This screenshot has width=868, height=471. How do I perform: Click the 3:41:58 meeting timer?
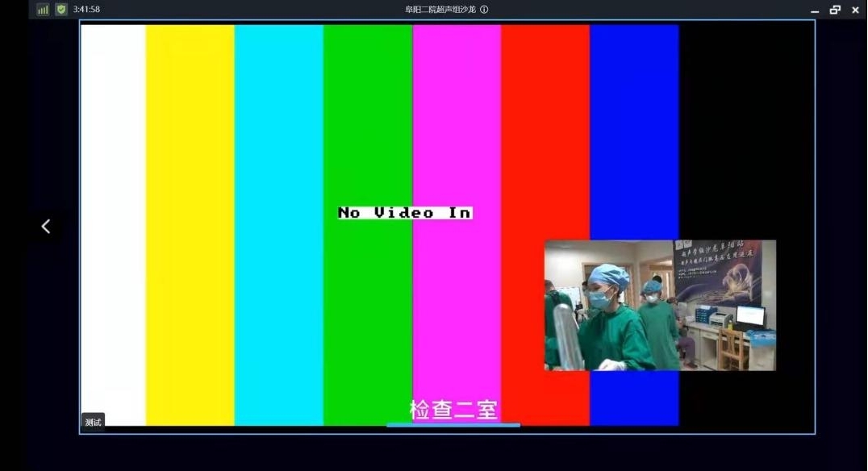click(x=86, y=10)
